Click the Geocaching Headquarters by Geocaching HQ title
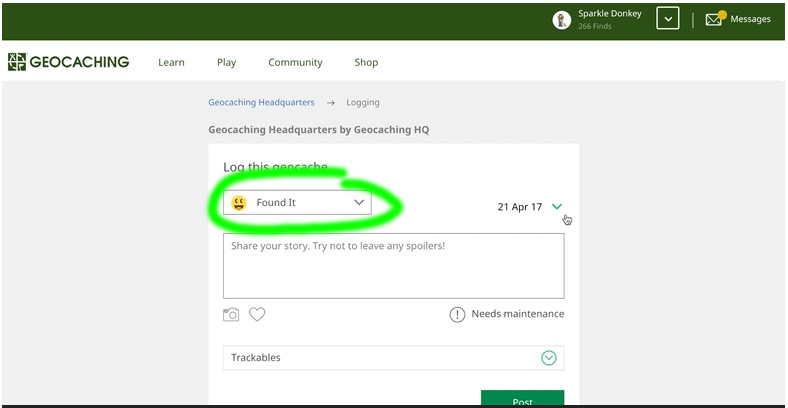This screenshot has height=408, width=788. click(x=319, y=130)
